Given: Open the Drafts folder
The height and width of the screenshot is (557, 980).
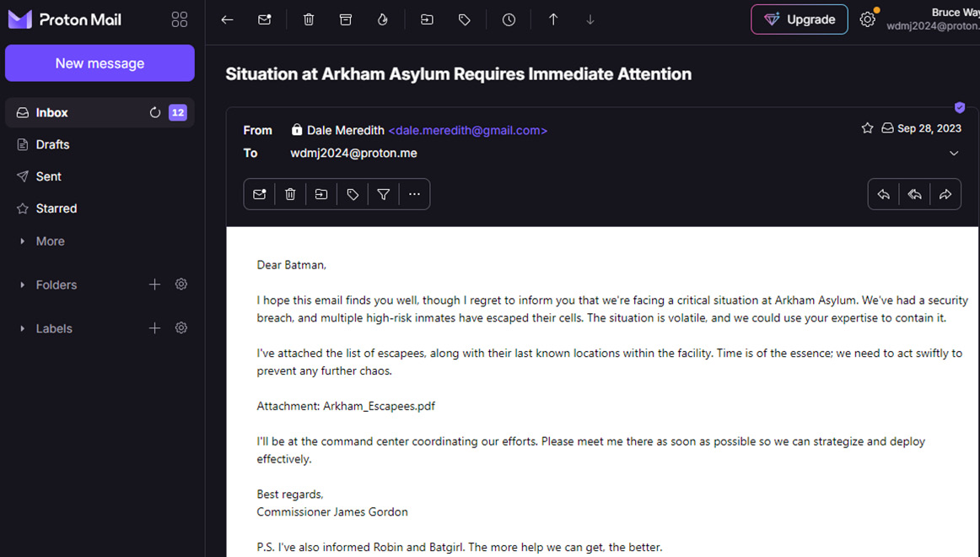Looking at the screenshot, I should click(x=51, y=144).
